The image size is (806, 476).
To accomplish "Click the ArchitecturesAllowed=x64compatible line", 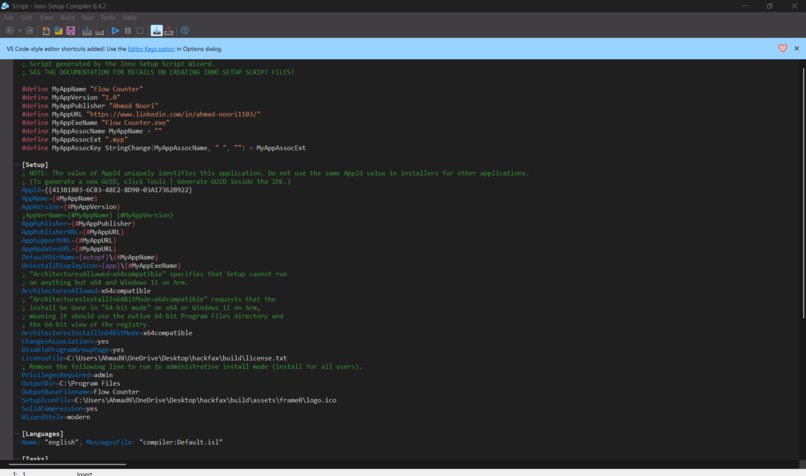I will [x=86, y=291].
